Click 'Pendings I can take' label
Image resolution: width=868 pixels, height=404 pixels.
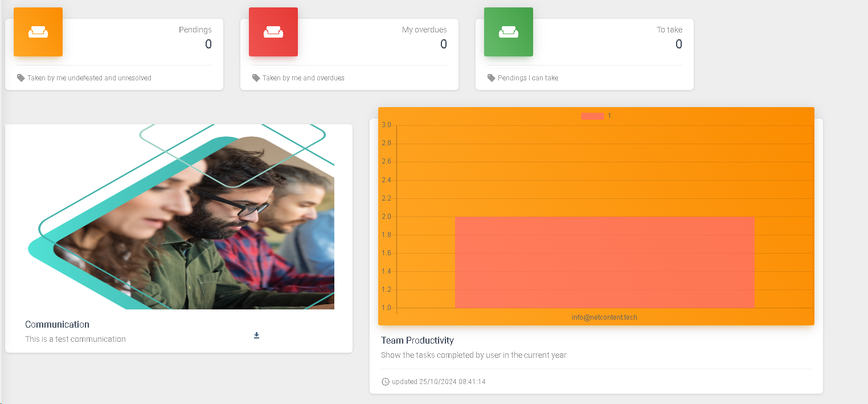(x=528, y=78)
